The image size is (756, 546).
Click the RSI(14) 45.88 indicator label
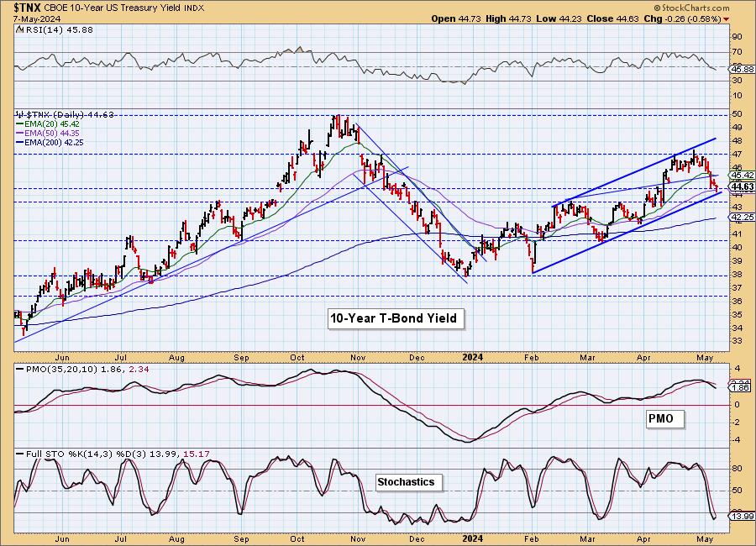55,29
